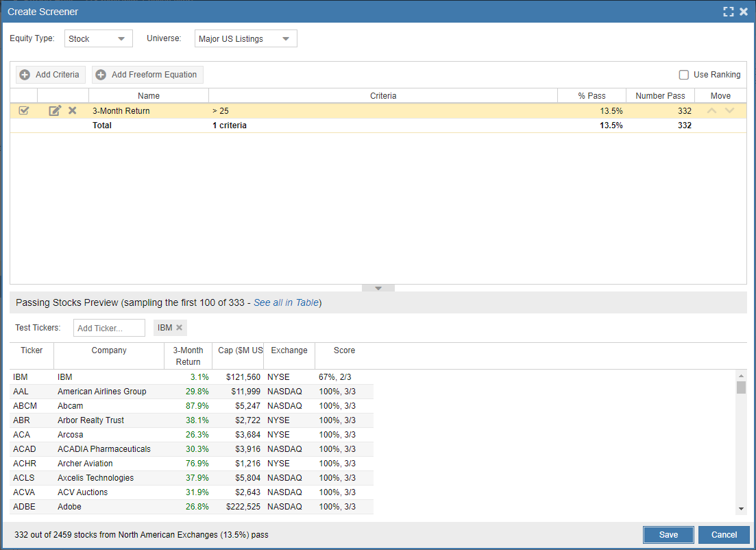The width and height of the screenshot is (756, 550).
Task: Open the Universe dropdown
Action: 246,39
